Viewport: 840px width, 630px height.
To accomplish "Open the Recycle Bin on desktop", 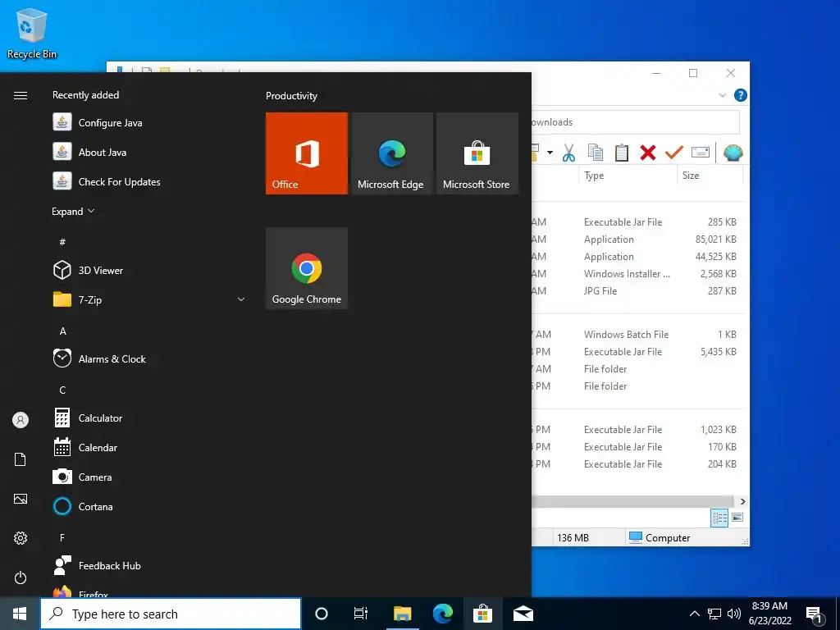I will (32, 33).
